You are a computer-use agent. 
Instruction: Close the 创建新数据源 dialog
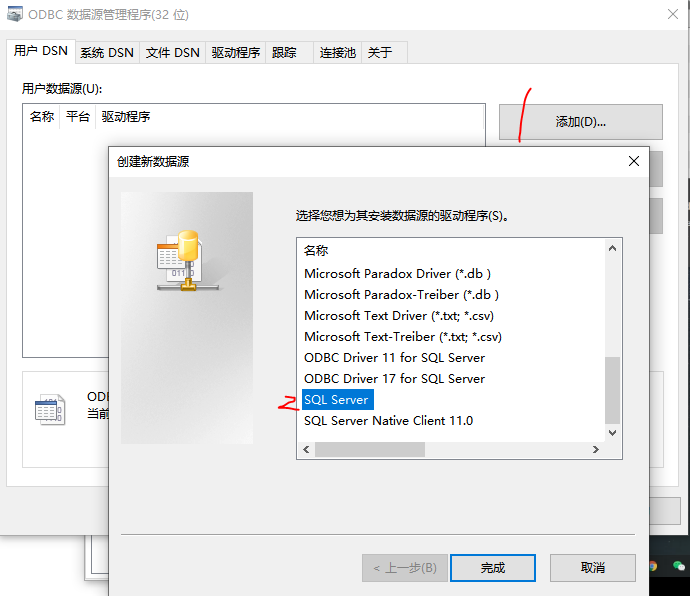pyautogui.click(x=634, y=161)
